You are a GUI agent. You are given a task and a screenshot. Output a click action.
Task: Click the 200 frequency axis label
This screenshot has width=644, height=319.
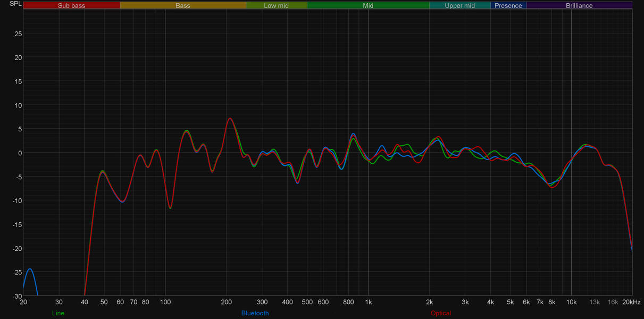[227, 302]
